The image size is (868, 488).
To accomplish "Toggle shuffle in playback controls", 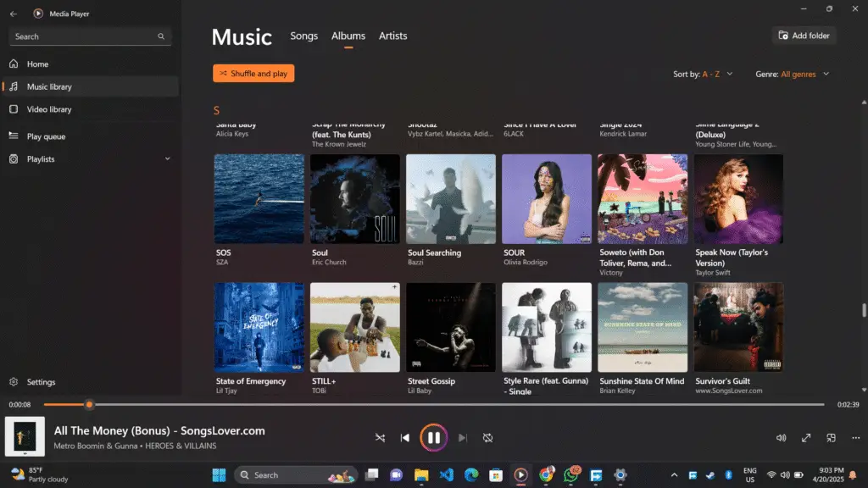I will 380,438.
